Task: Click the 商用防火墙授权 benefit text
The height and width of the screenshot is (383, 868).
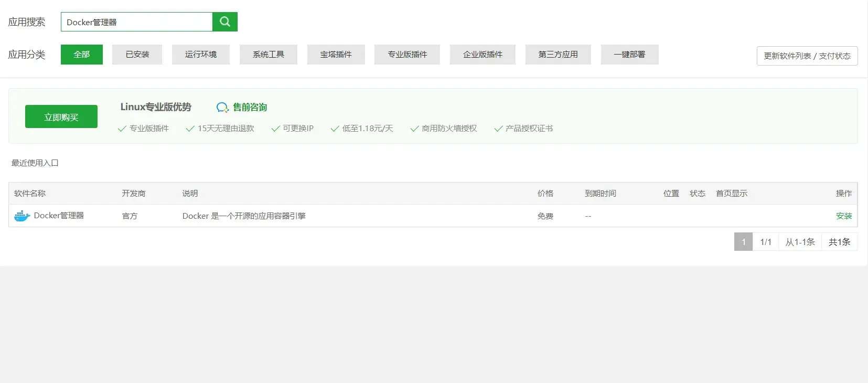Action: click(449, 129)
